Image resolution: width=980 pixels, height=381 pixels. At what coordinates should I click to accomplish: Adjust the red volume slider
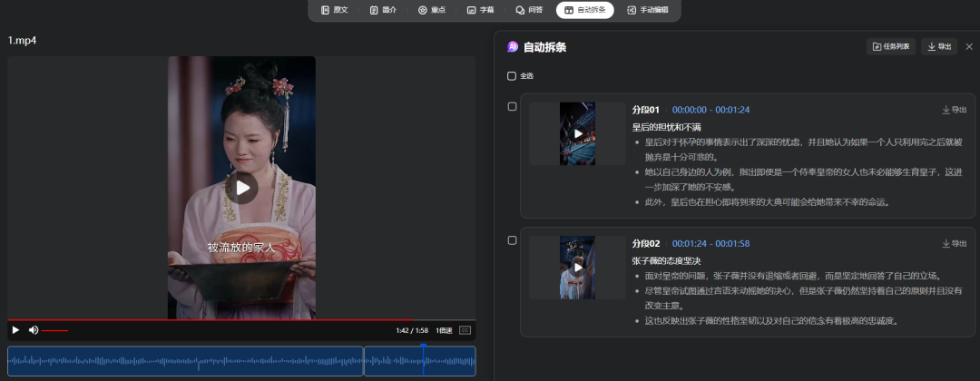[54, 330]
